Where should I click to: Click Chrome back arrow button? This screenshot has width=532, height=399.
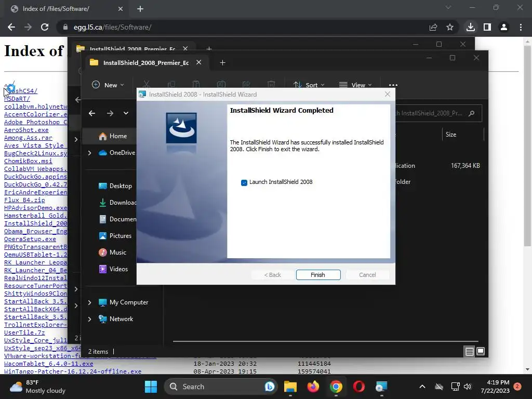click(11, 27)
